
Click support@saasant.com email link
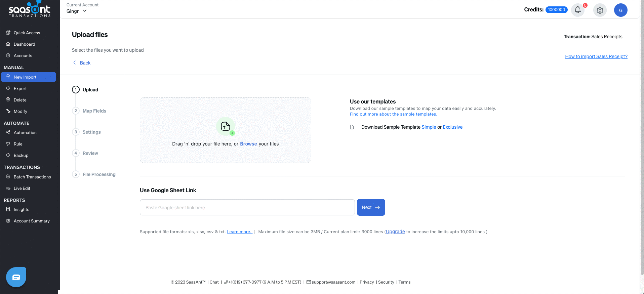[x=333, y=282]
